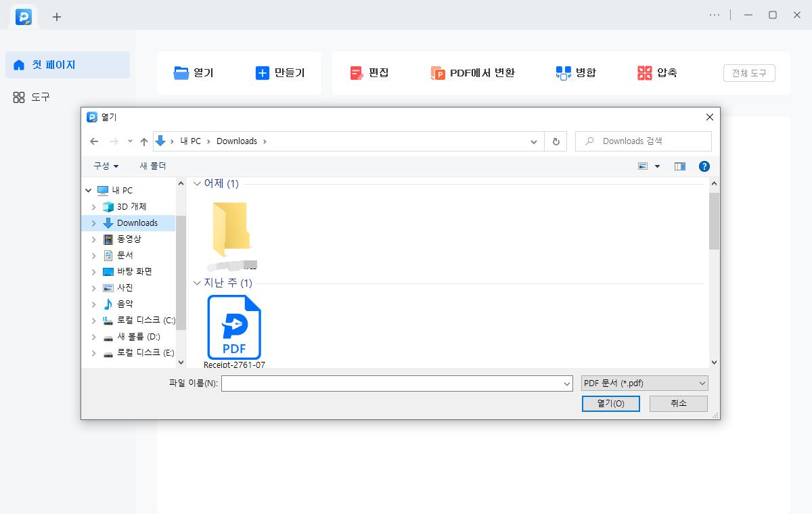The width and height of the screenshot is (812, 514).
Task: Open the 도구 (Tools) sidebar item
Action: [32, 97]
